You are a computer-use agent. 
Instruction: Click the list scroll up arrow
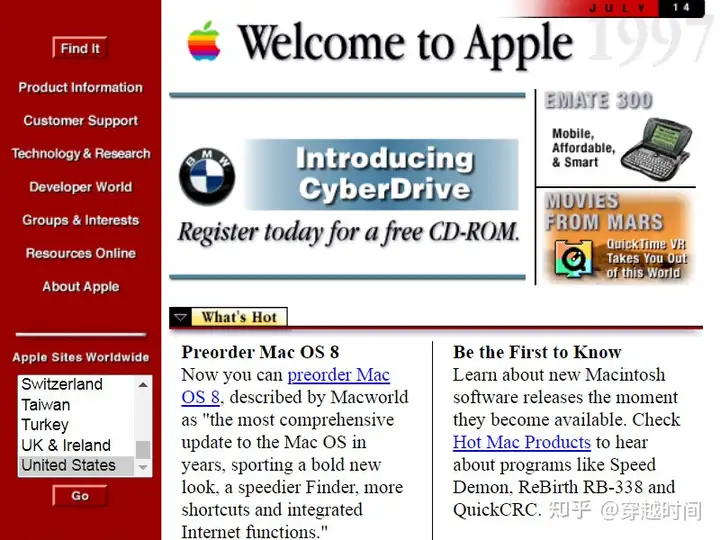coord(143,385)
